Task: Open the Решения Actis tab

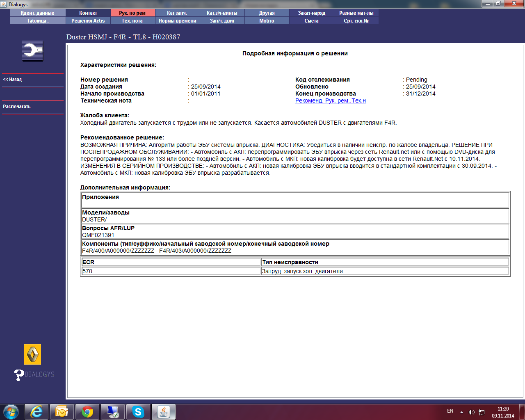Action: pos(88,21)
